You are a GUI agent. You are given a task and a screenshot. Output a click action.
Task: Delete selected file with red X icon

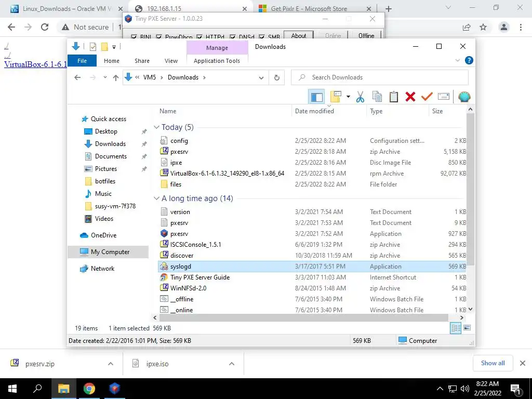tap(410, 97)
